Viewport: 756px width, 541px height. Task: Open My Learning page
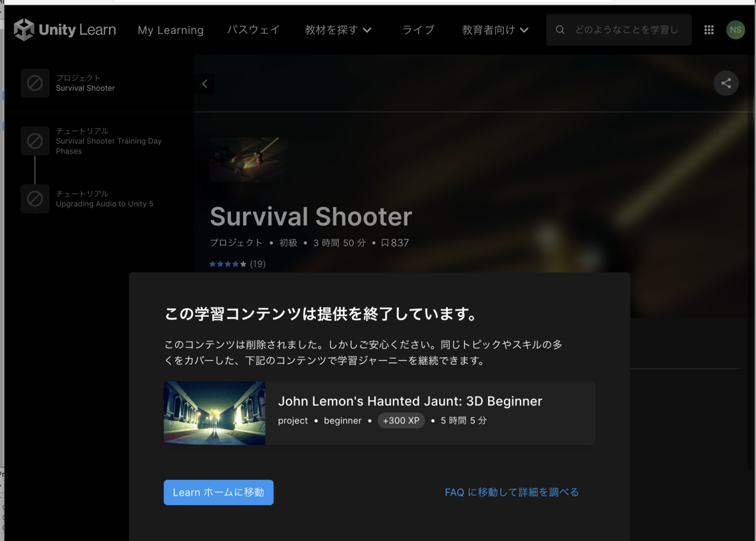pos(171,30)
